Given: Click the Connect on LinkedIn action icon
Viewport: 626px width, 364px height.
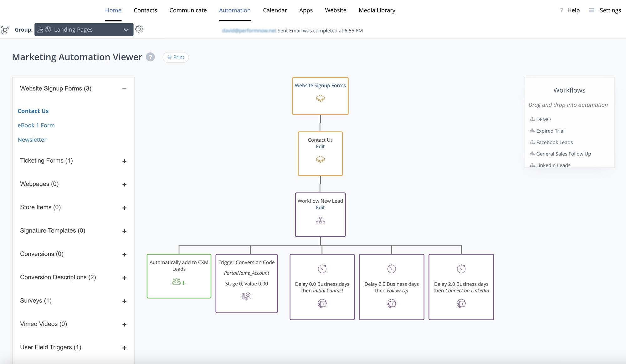Looking at the screenshot, I should pyautogui.click(x=461, y=303).
